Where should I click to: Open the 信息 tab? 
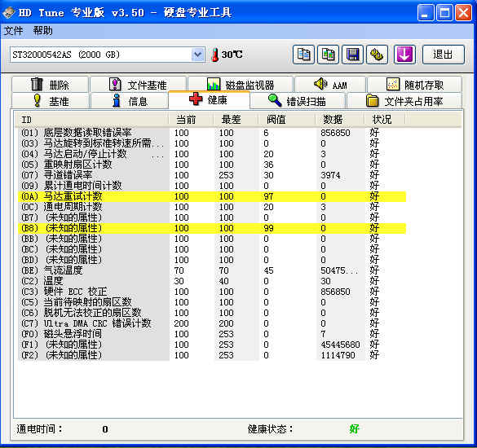point(130,101)
